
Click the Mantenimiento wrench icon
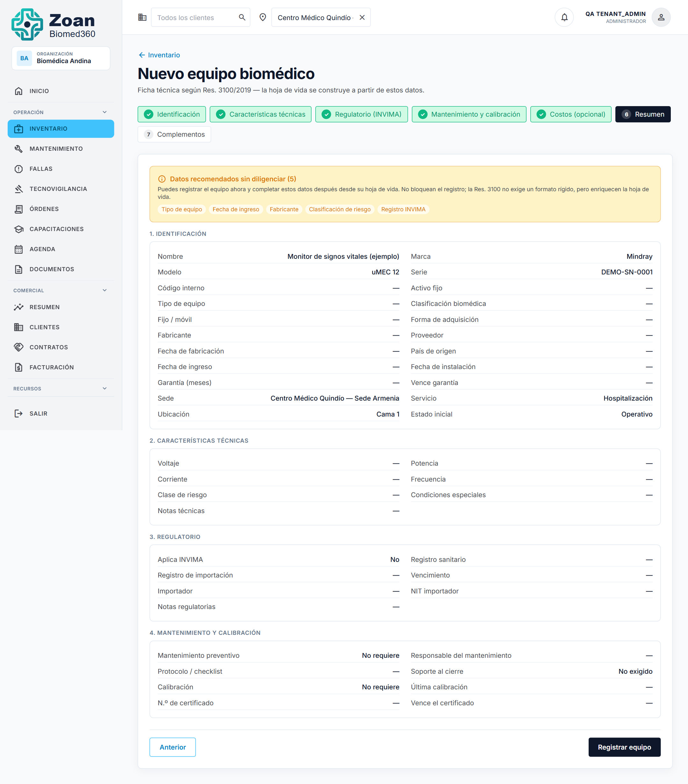click(x=18, y=149)
